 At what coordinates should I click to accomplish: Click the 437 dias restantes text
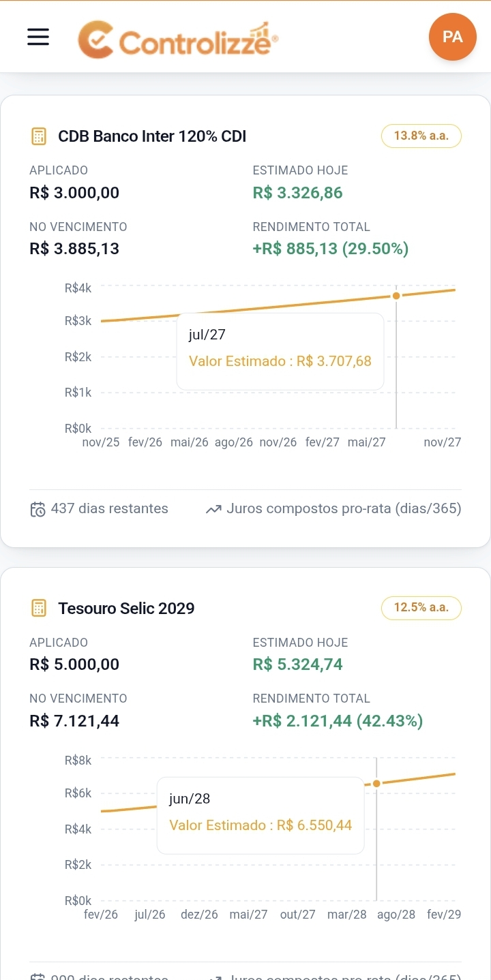(x=109, y=508)
